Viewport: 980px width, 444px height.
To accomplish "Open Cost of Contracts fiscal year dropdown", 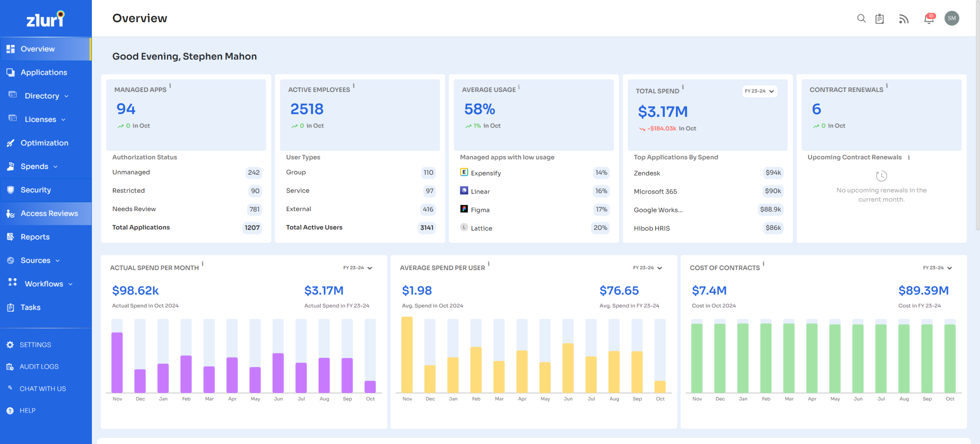I will pyautogui.click(x=937, y=268).
